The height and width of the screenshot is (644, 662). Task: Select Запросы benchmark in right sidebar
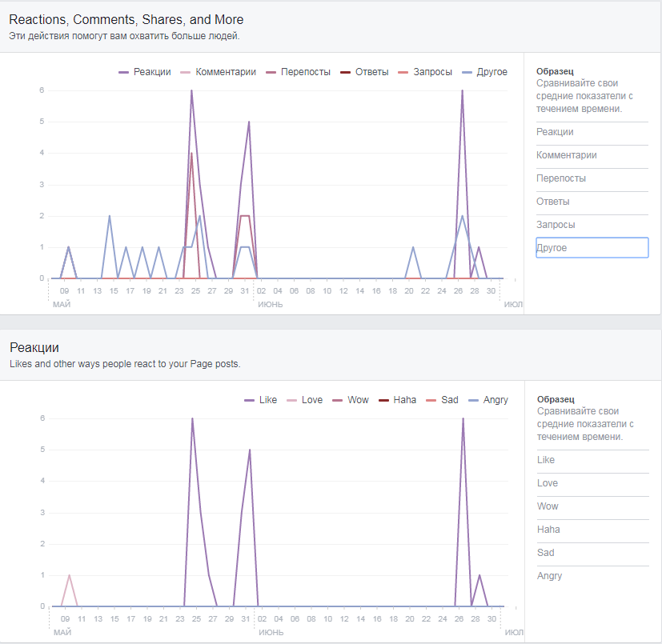(x=556, y=225)
